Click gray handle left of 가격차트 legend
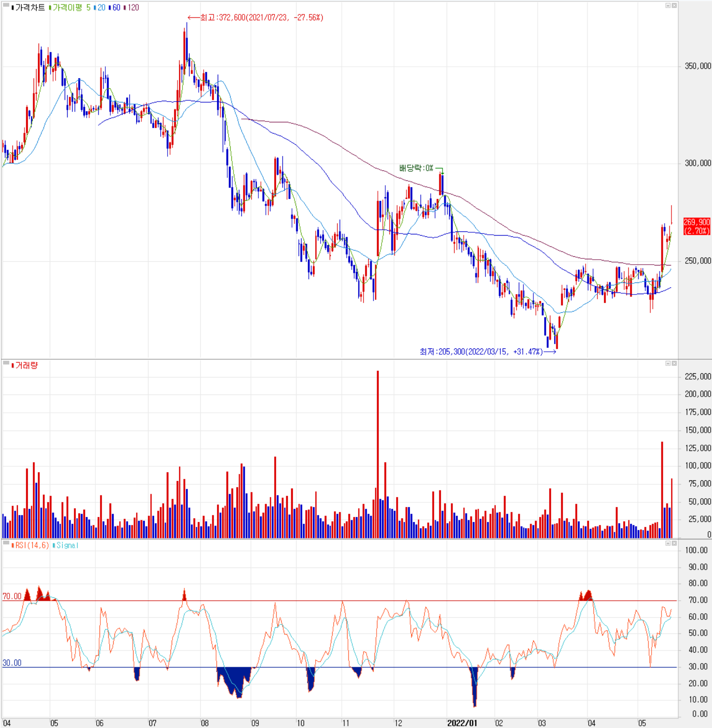The width and height of the screenshot is (712, 728). [x=6, y=5]
